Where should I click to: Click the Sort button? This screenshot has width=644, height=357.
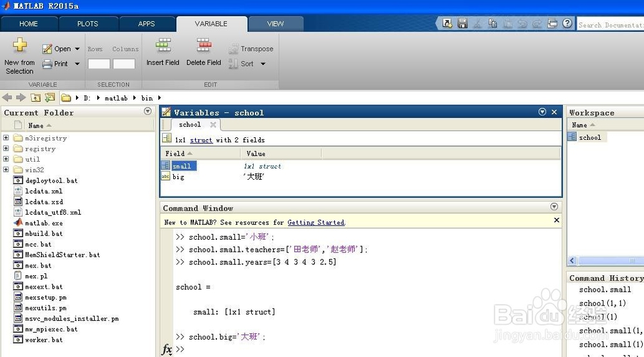point(247,64)
